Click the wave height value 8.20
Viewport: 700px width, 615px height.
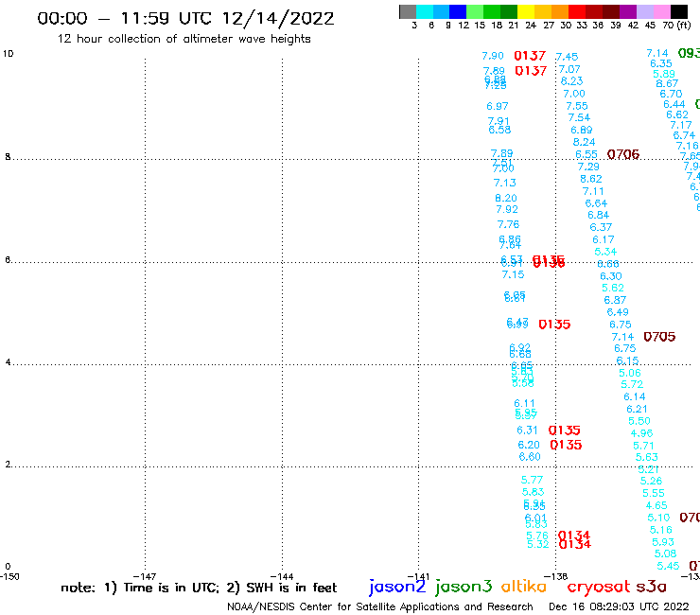coord(506,198)
